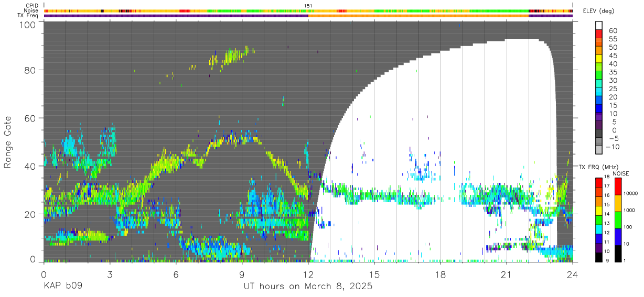Click the Noise row label
The image size is (644, 297).
(x=32, y=10)
